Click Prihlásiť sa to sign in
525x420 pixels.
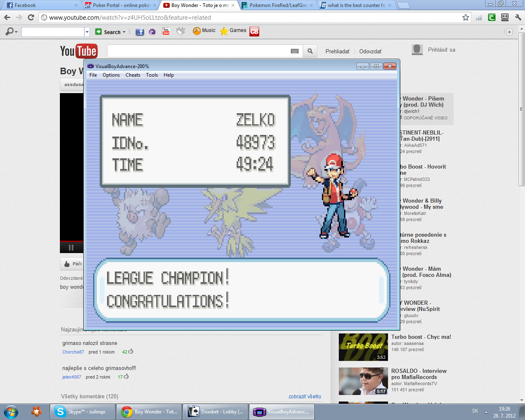[x=441, y=50]
